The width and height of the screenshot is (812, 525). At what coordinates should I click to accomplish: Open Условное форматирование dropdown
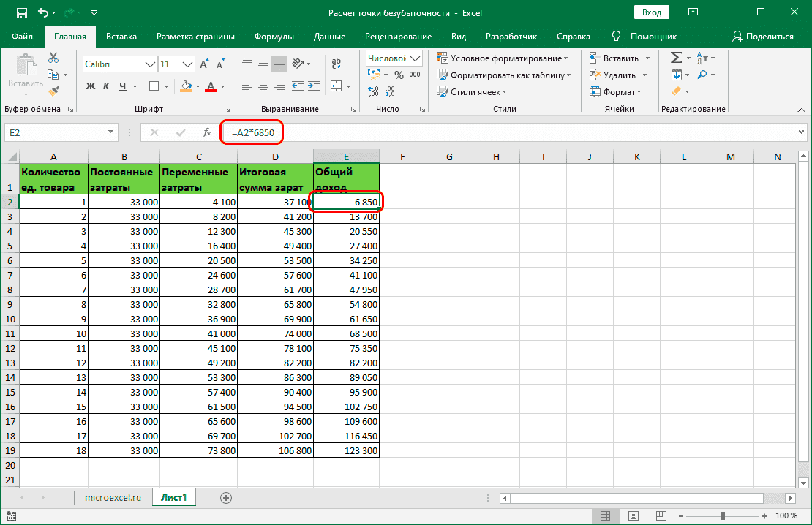503,58
